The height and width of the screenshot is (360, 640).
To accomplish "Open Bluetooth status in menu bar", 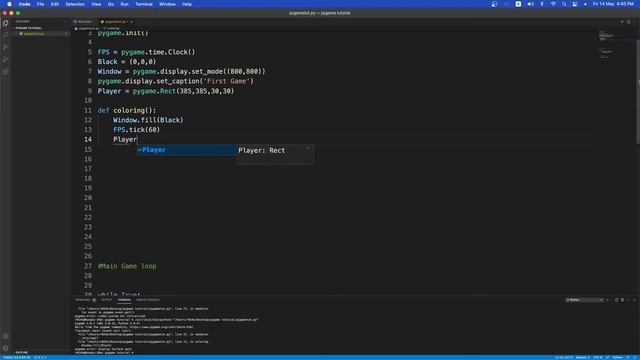I will coord(542,4).
